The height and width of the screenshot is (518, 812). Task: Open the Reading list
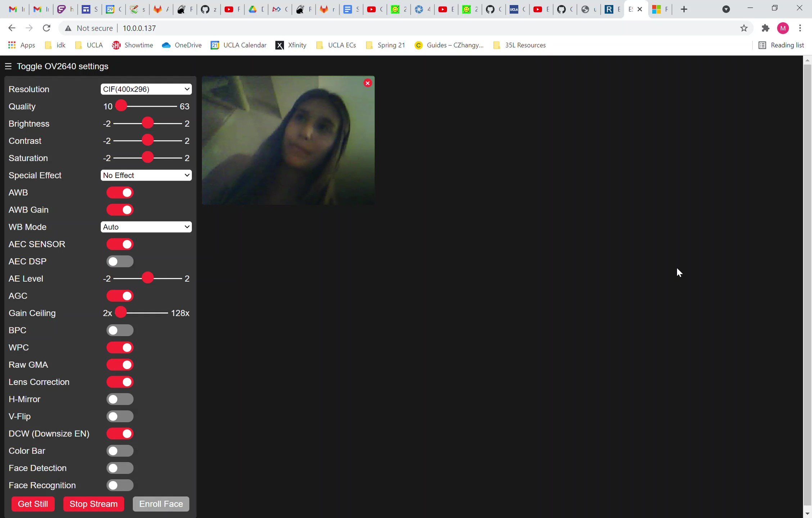[x=781, y=45]
